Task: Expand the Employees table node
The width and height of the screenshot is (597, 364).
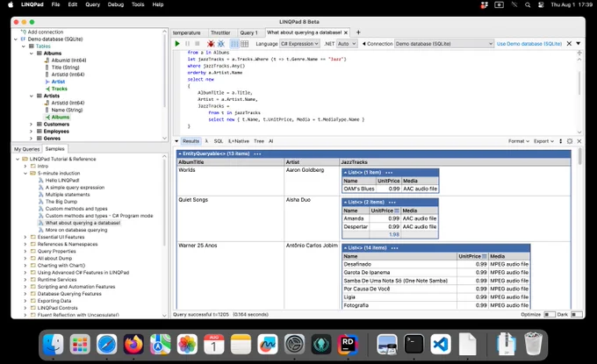Action: click(x=32, y=132)
